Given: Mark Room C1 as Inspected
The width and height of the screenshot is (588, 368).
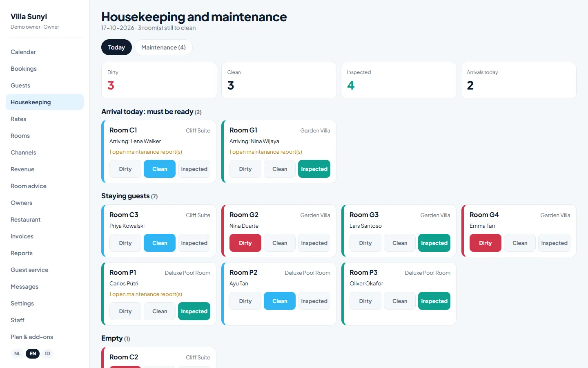Looking at the screenshot, I should (194, 169).
